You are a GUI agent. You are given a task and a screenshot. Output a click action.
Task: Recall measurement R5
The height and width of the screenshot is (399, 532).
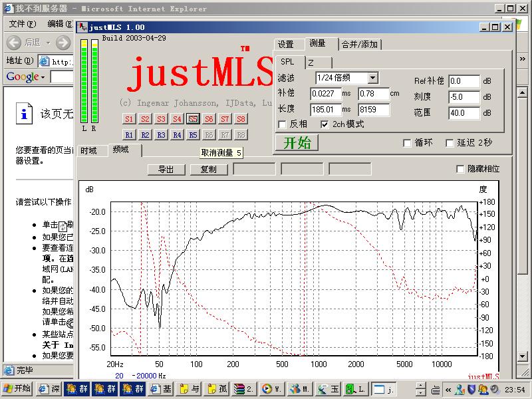click(x=193, y=135)
